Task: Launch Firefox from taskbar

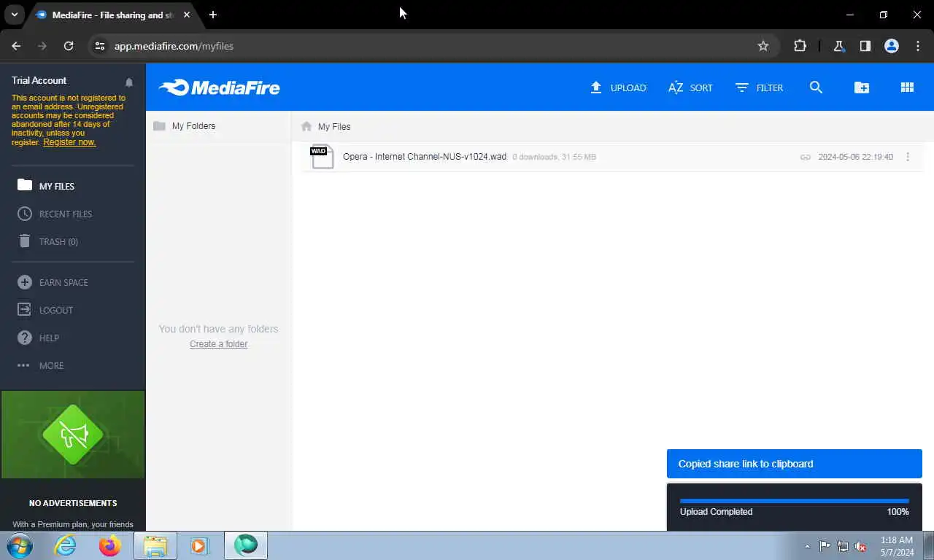Action: 110,545
